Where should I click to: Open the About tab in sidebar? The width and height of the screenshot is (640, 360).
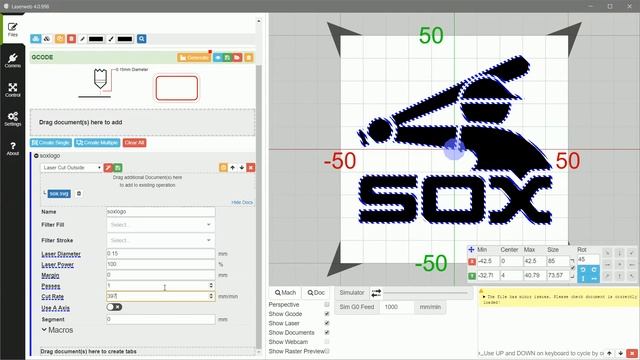coord(13,148)
